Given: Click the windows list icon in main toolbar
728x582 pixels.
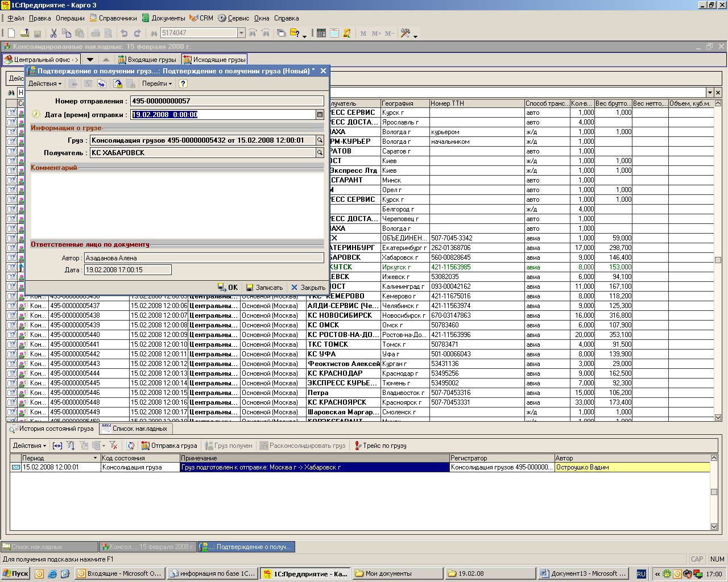Looking at the screenshot, I should [281, 33].
